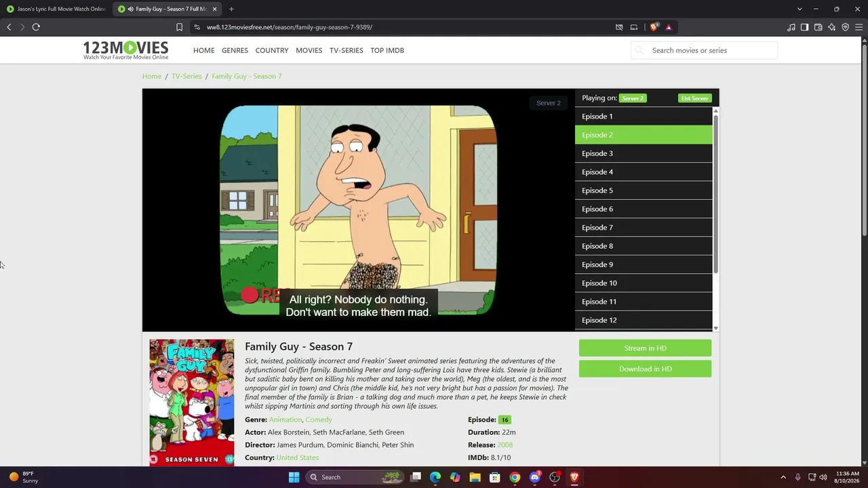Open the COUNTRY menu

click(x=272, y=50)
